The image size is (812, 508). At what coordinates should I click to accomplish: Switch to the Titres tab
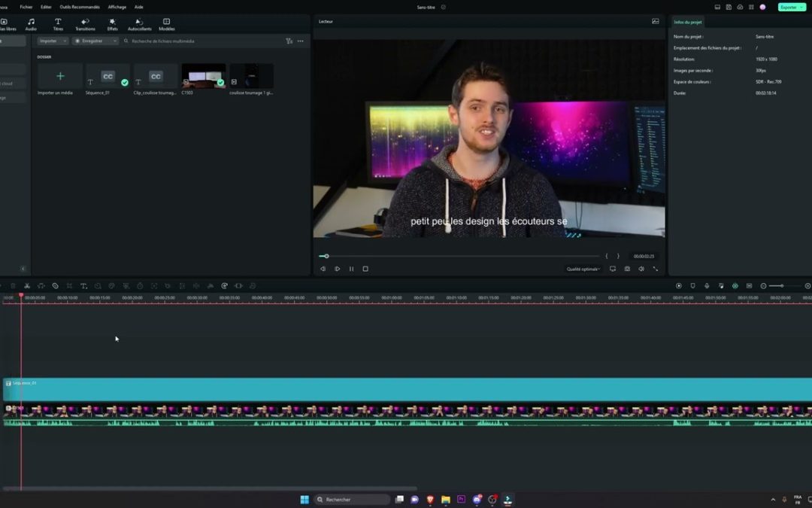click(58, 24)
